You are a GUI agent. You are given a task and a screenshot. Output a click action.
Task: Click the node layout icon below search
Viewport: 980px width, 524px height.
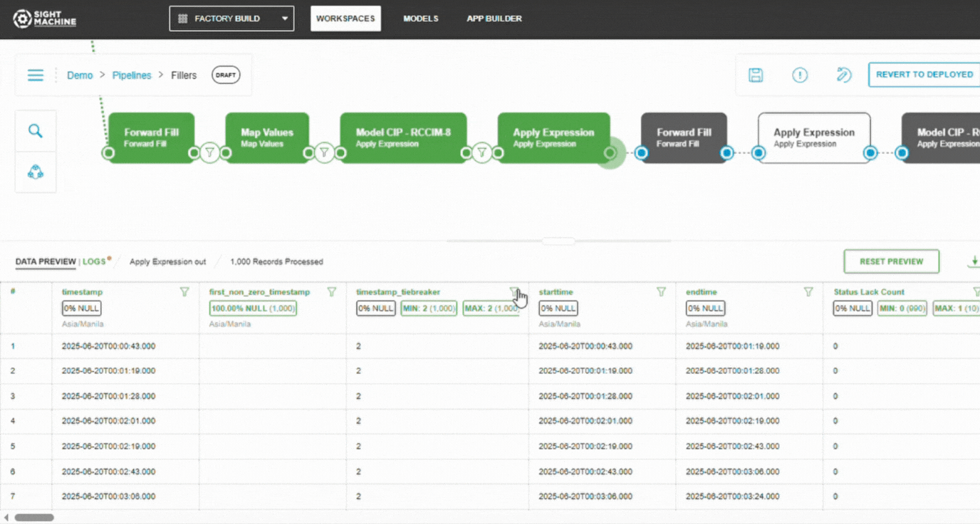point(36,172)
